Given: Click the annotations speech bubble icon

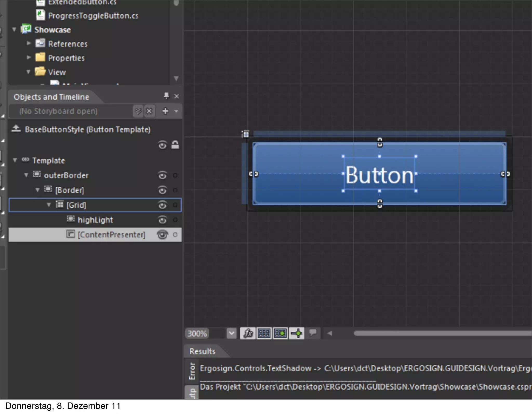Looking at the screenshot, I should pyautogui.click(x=313, y=333).
